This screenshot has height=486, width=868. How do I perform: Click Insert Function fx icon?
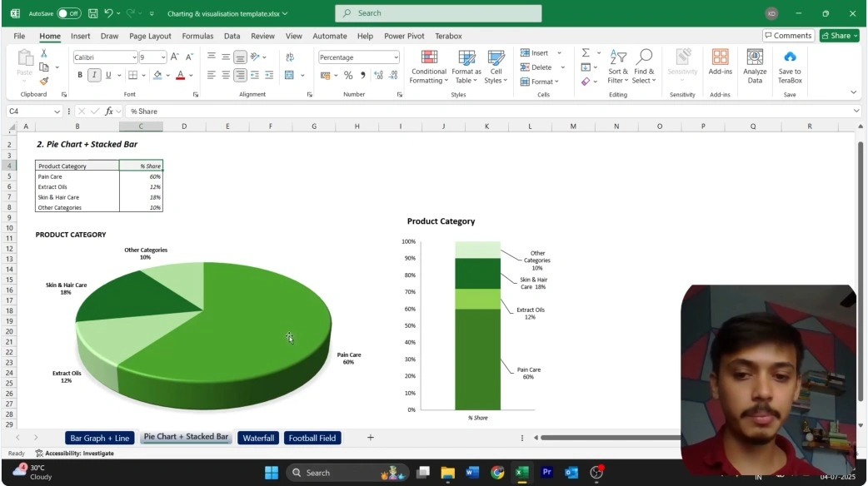[109, 112]
